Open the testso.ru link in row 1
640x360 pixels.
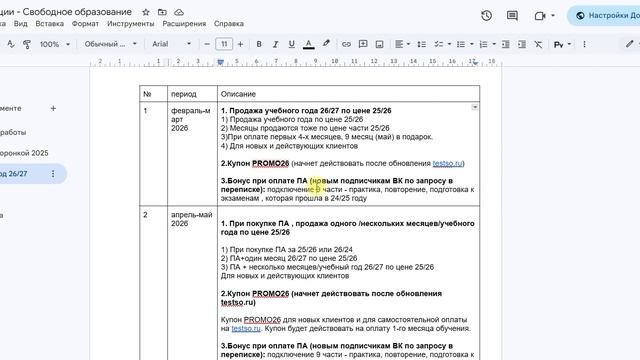tap(447, 163)
